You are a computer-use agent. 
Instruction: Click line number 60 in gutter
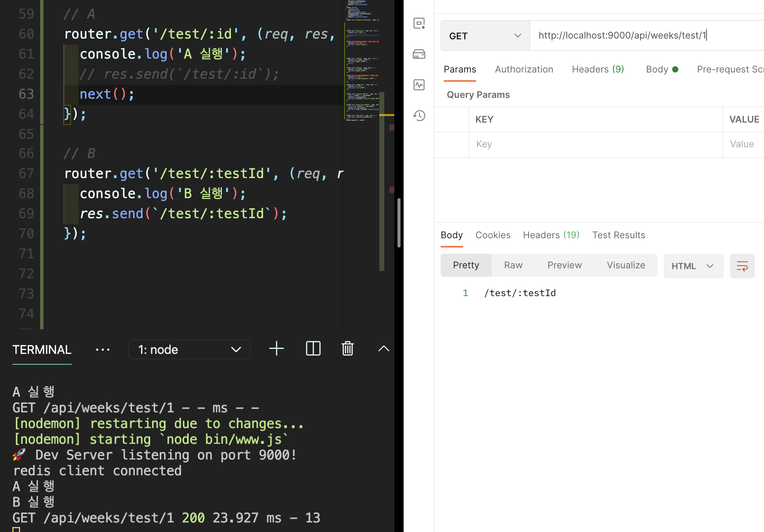pos(26,34)
